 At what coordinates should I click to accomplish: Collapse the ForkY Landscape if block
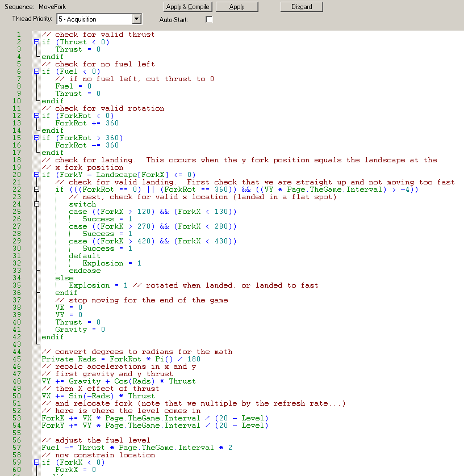36,175
